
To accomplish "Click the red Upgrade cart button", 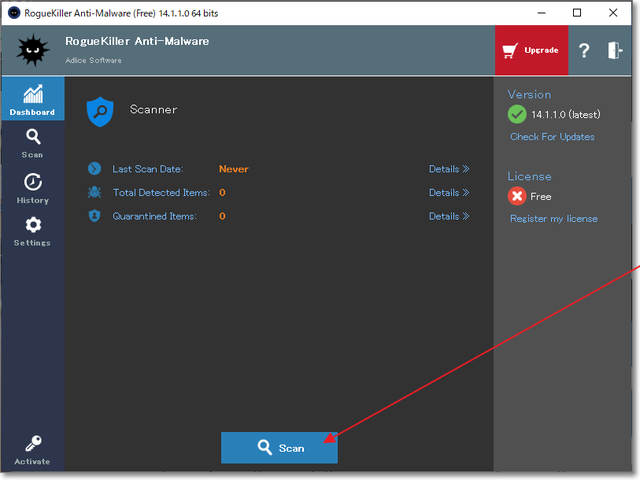I will tap(531, 50).
